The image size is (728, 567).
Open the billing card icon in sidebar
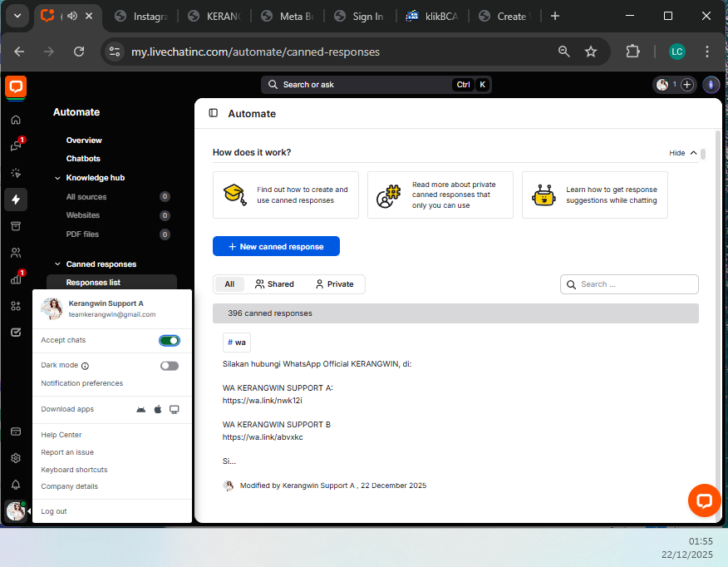tap(16, 431)
